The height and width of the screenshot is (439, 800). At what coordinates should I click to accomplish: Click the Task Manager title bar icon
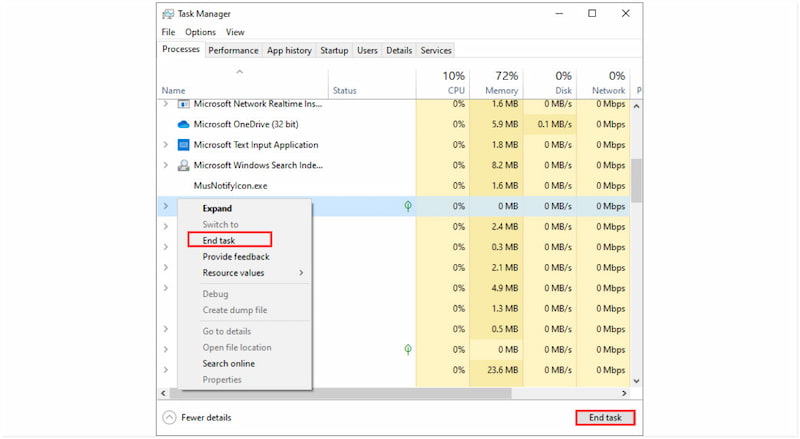[x=168, y=13]
